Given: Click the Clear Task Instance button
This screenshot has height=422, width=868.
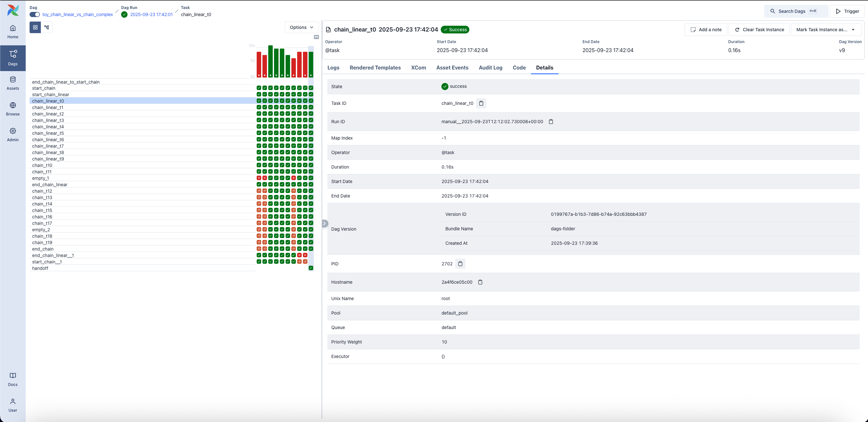Looking at the screenshot, I should (759, 29).
